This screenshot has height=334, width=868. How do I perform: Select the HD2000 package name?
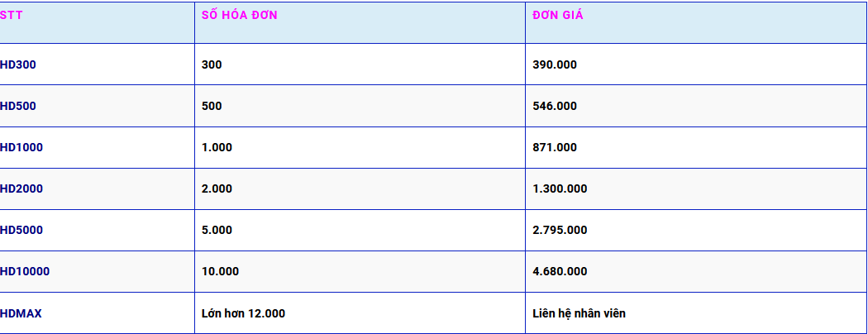pos(21,188)
